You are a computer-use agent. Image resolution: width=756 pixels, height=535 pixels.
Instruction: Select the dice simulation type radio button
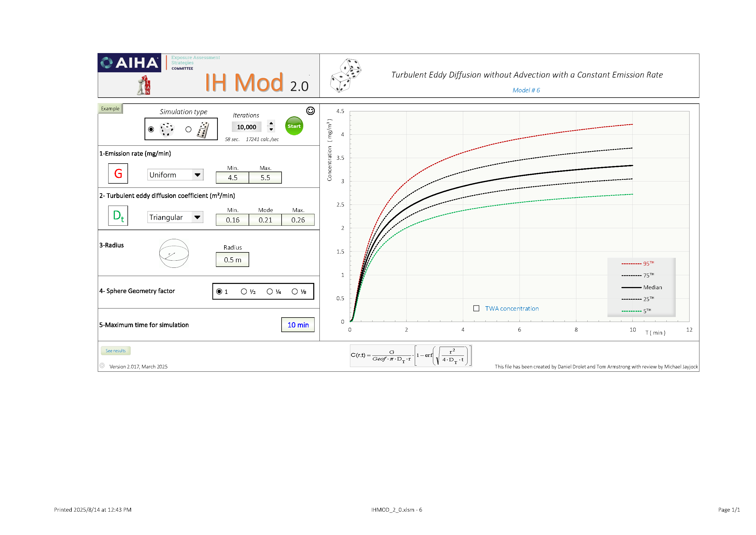click(151, 129)
